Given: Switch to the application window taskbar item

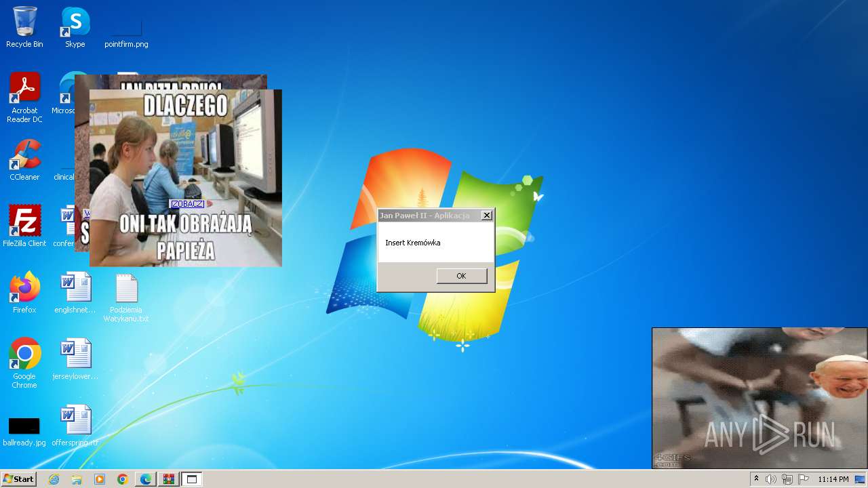Looking at the screenshot, I should [192, 479].
